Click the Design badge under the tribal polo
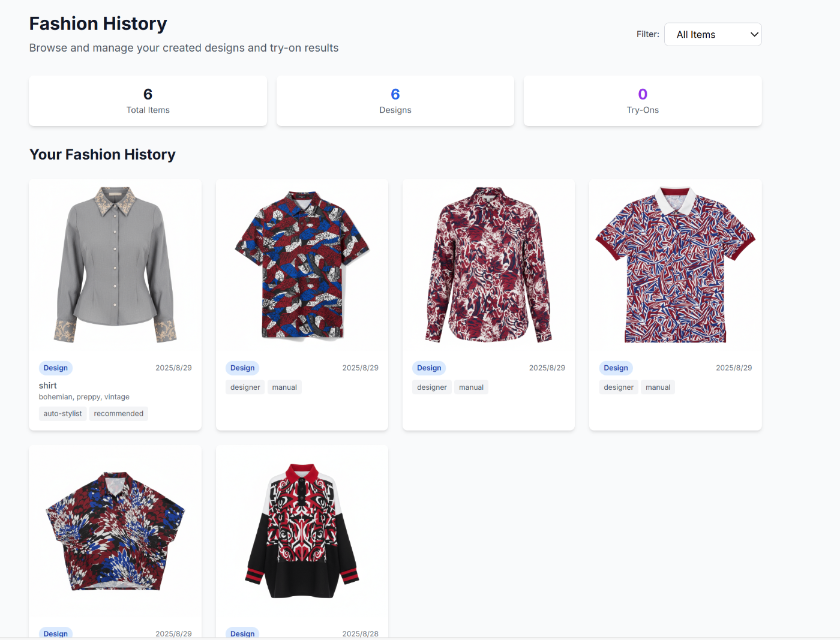 tap(242, 633)
